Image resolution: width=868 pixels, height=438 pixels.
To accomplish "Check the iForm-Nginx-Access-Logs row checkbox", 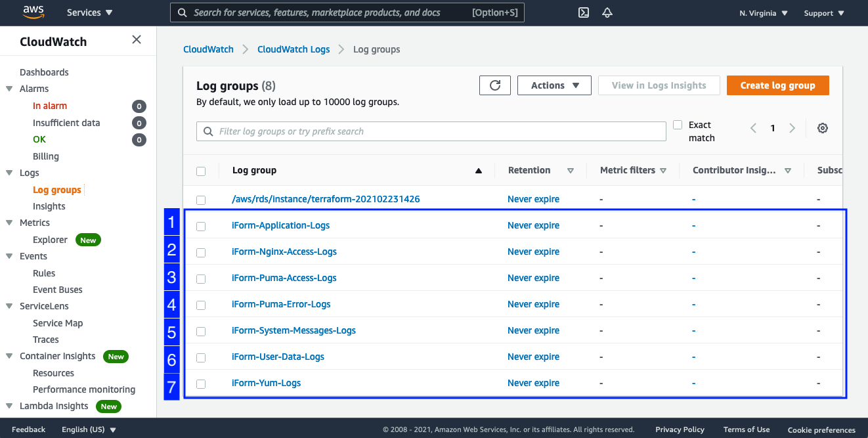I will pyautogui.click(x=201, y=252).
